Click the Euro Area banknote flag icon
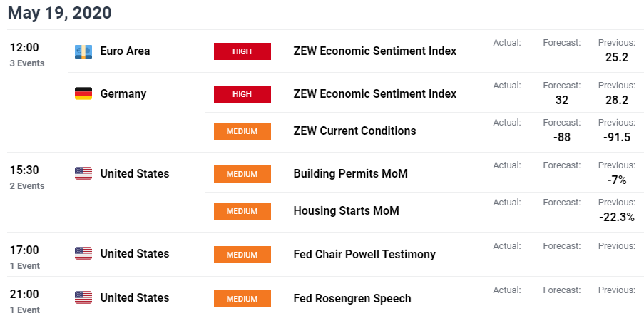The height and width of the screenshot is (316, 644). 83,52
